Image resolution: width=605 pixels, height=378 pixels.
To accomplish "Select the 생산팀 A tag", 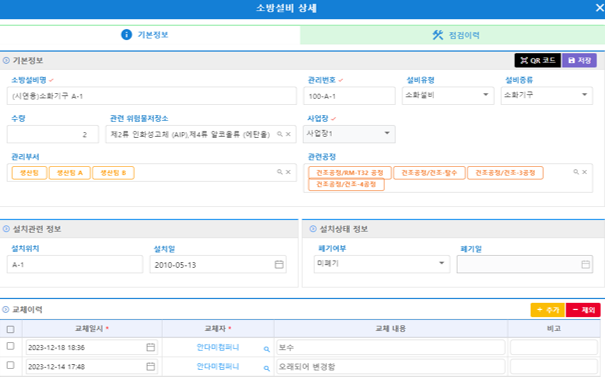I will click(x=70, y=173).
